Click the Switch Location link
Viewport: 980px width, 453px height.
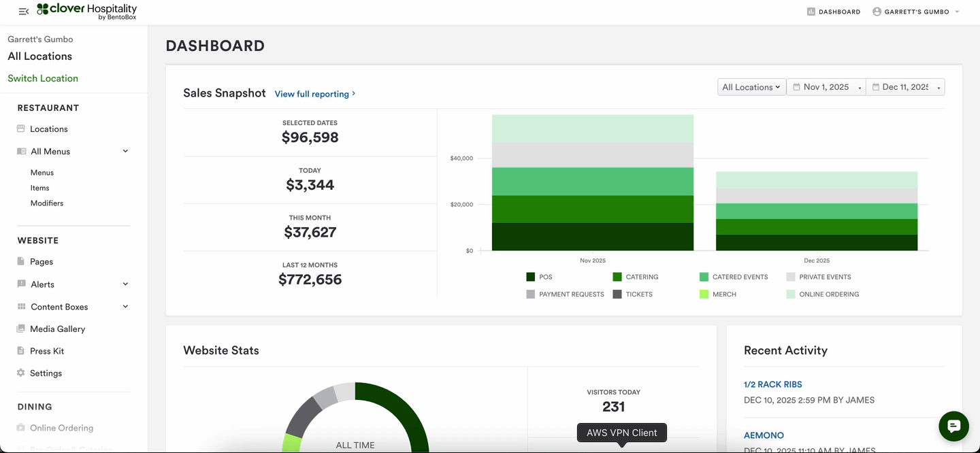(x=43, y=78)
